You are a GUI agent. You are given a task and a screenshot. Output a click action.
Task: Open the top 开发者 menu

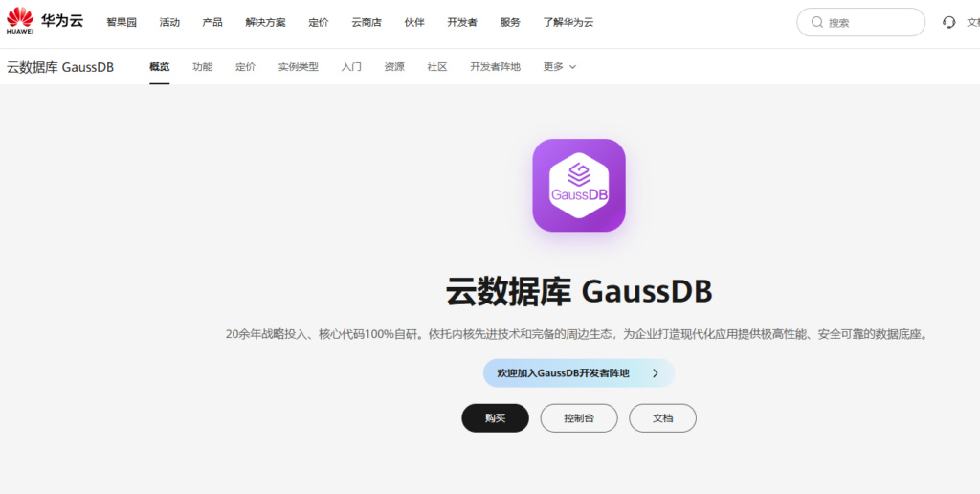pyautogui.click(x=462, y=23)
